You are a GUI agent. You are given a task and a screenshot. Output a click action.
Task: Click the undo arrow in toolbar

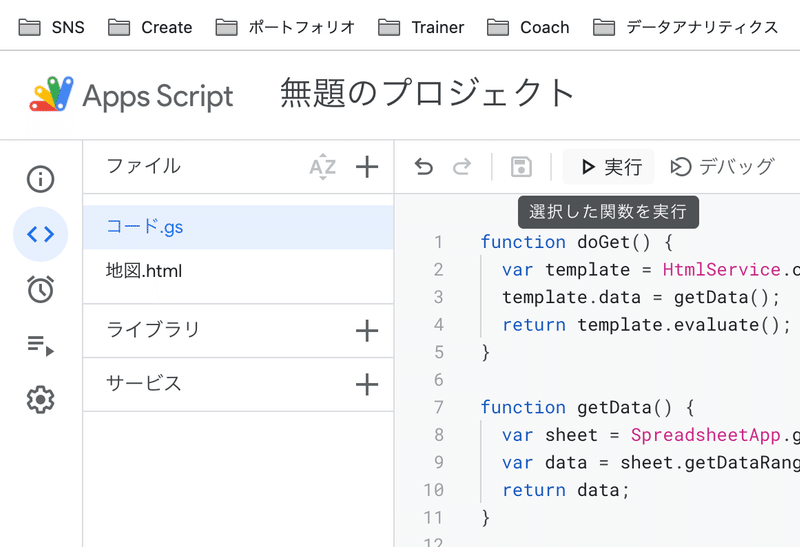pos(424,167)
